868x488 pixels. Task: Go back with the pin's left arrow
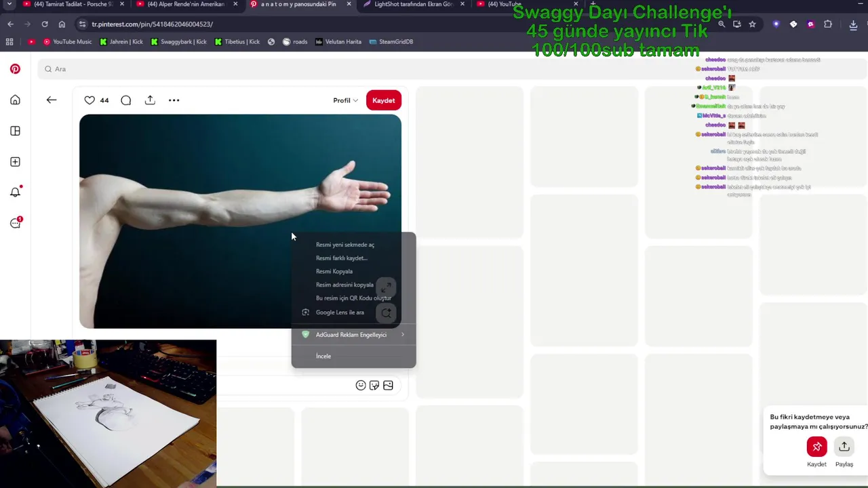pyautogui.click(x=52, y=100)
